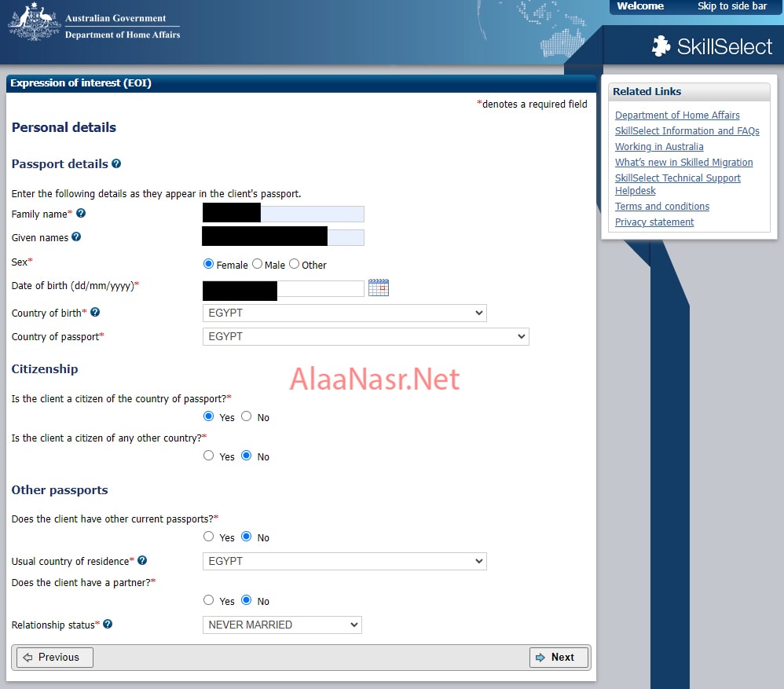Screen dimensions: 784x689
Task: Click help icon next to Passport details
Action: coord(116,164)
